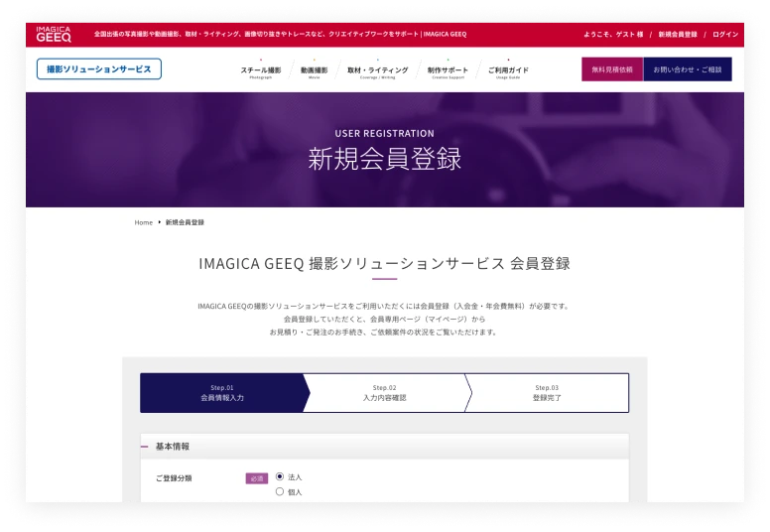Click the 無料見積依頼 button

coord(612,69)
